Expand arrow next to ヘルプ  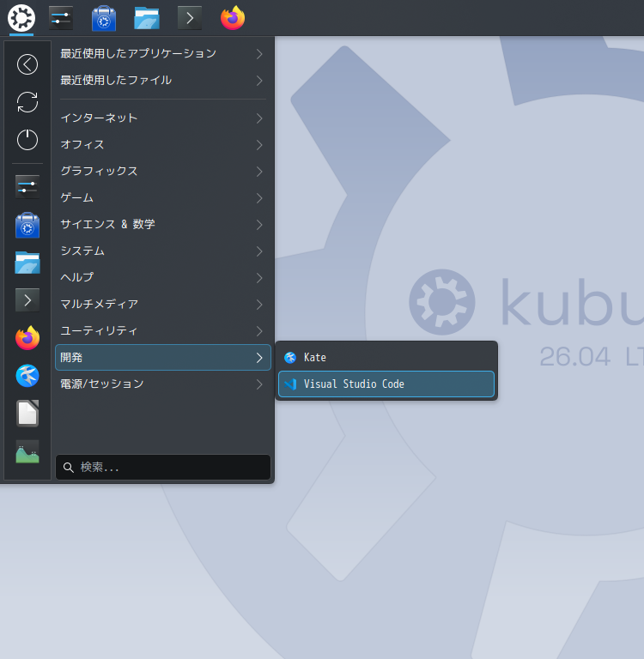259,278
